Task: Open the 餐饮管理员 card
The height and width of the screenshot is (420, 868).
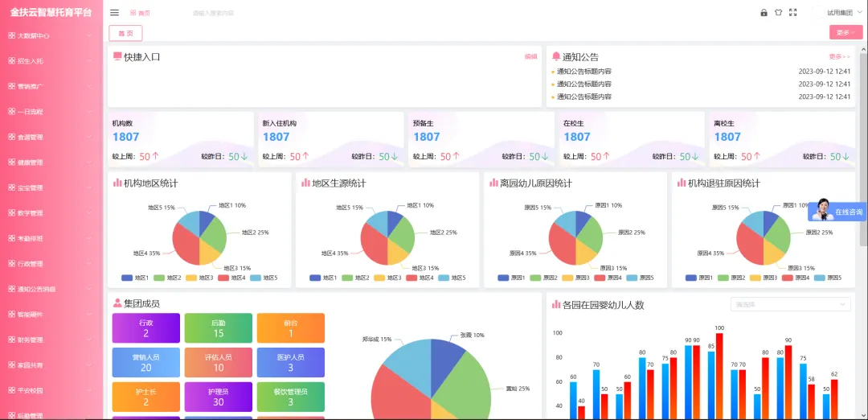Action: click(291, 397)
